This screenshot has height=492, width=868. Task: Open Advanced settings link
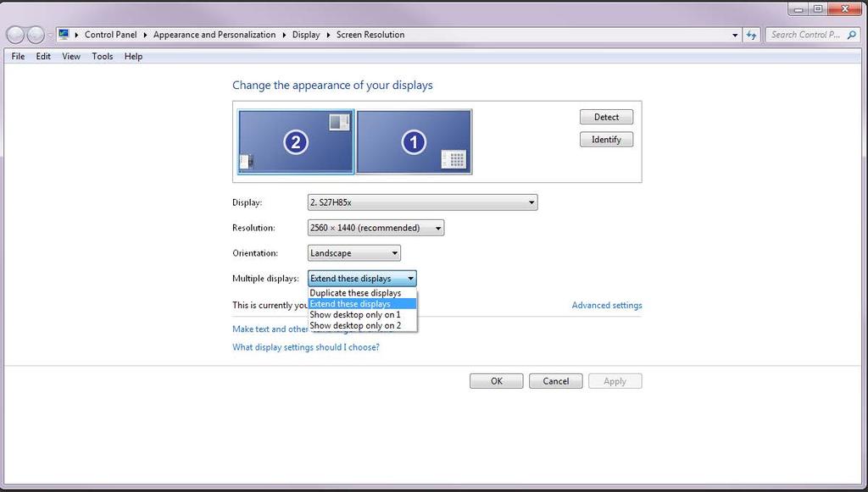pos(607,305)
